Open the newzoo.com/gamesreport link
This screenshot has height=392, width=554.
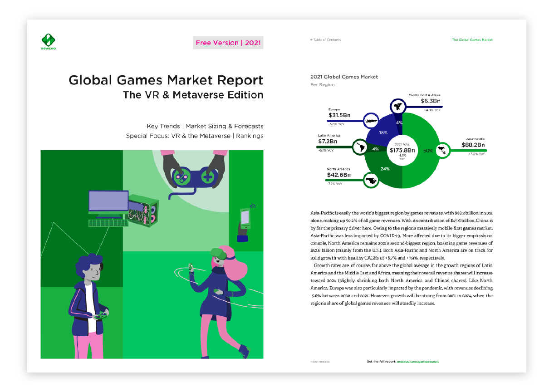417,361
